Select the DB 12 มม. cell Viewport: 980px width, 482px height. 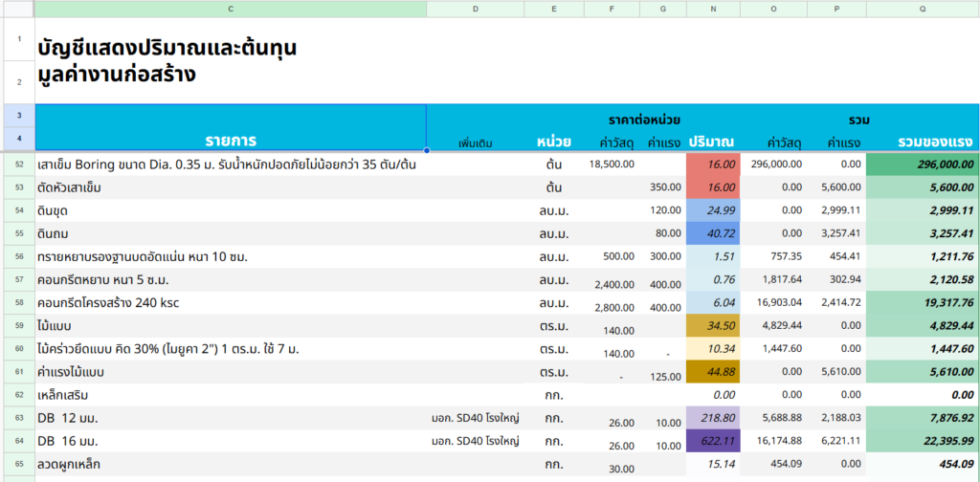point(231,418)
